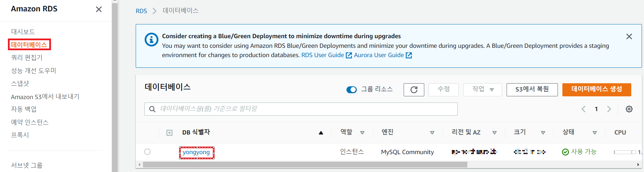
Task: Go to 성능 개선 도우미
Action: coord(34,71)
